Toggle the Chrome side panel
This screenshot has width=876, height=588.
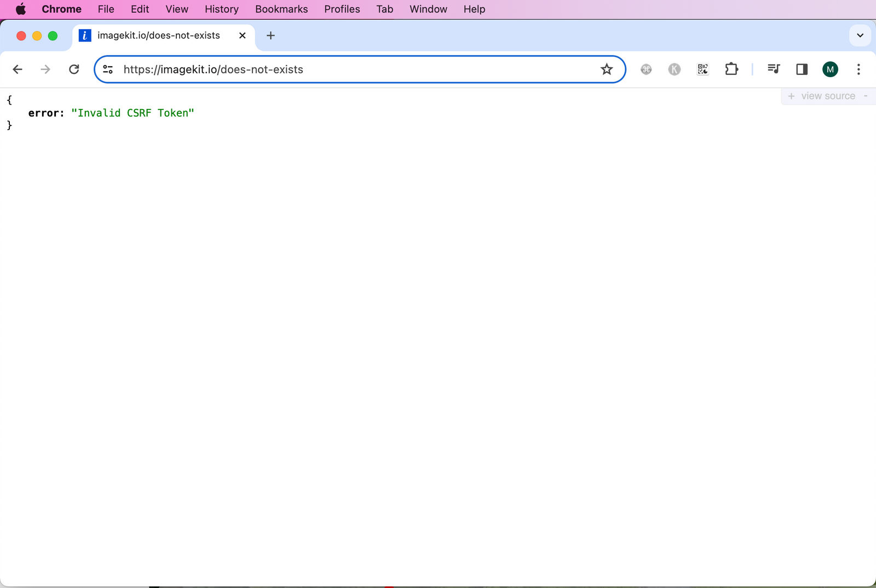802,69
